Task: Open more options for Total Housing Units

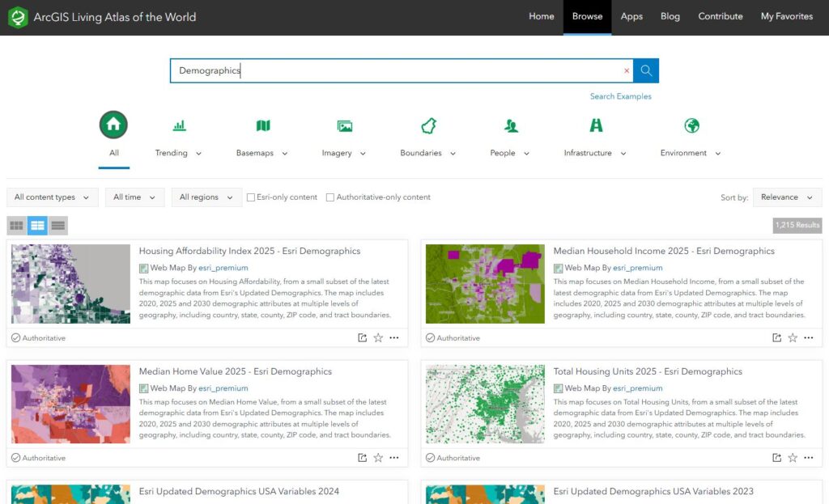Action: (808, 458)
